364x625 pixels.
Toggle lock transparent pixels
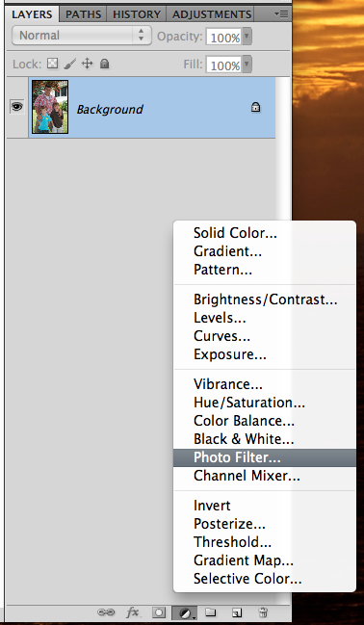click(x=52, y=64)
